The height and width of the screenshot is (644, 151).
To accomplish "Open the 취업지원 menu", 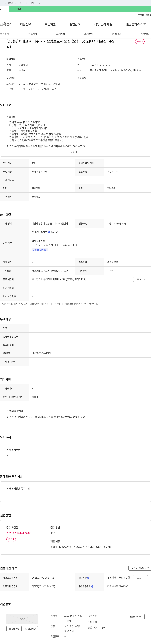I will pyautogui.click(x=50, y=24).
